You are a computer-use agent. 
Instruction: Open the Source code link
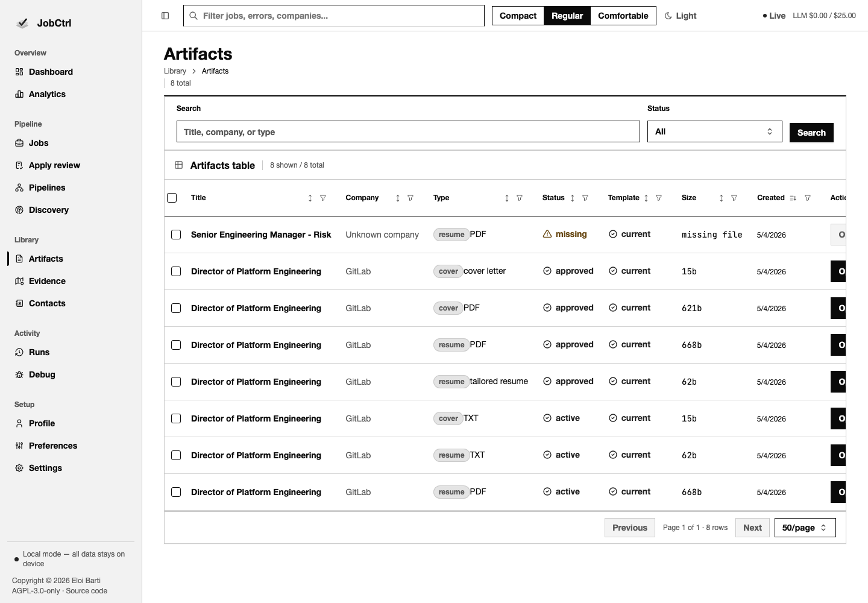(86, 591)
